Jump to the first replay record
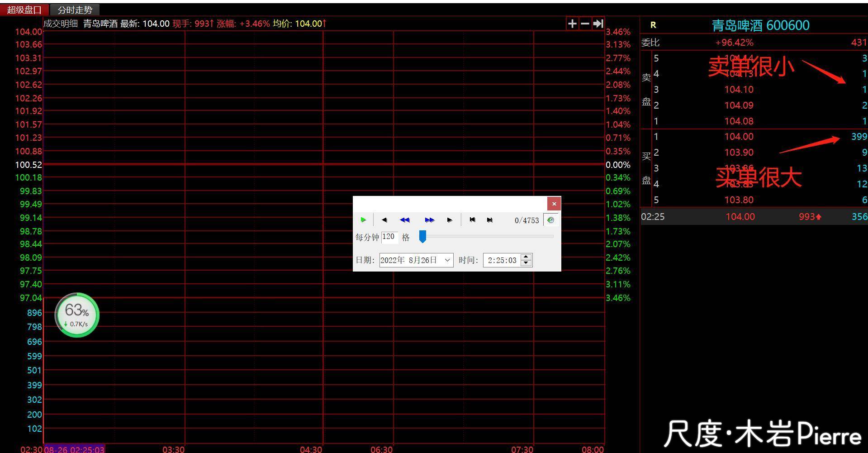The width and height of the screenshot is (868, 453). (x=472, y=220)
